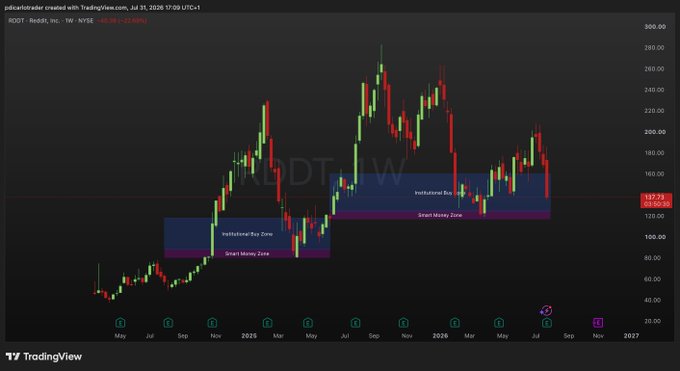Select the earnings marker near Nov 2024
This screenshot has width=680, height=371.
click(212, 323)
